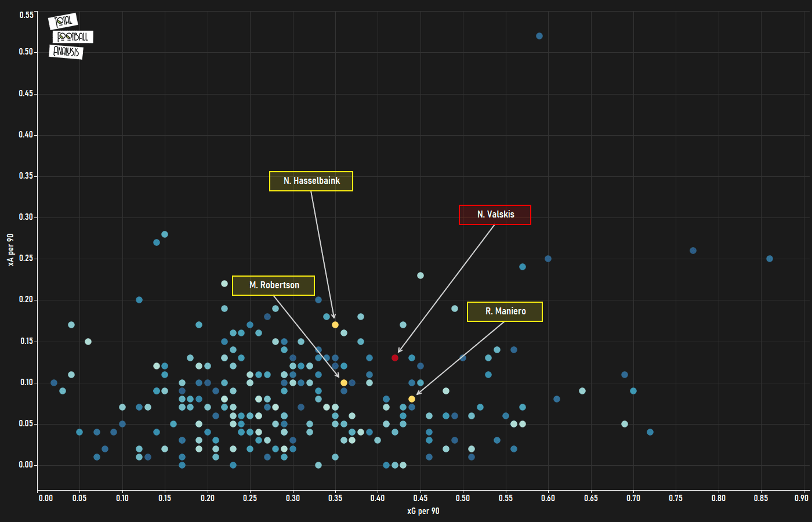The image size is (812, 522).
Task: Click the highest outlier dot near xA 0.52
Action: tap(539, 36)
